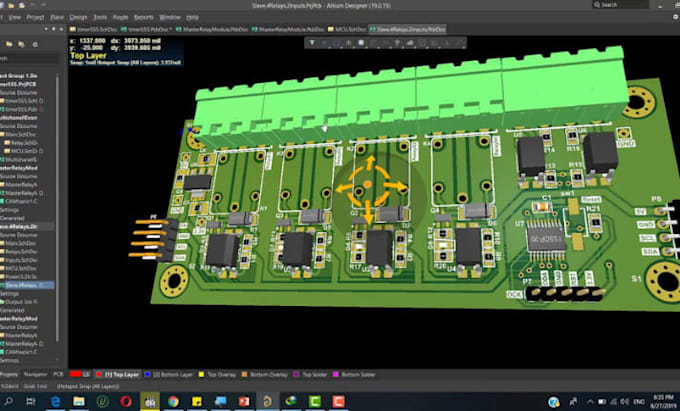Open the clock and date in taskbar
This screenshot has width=680, height=411.
point(664,401)
